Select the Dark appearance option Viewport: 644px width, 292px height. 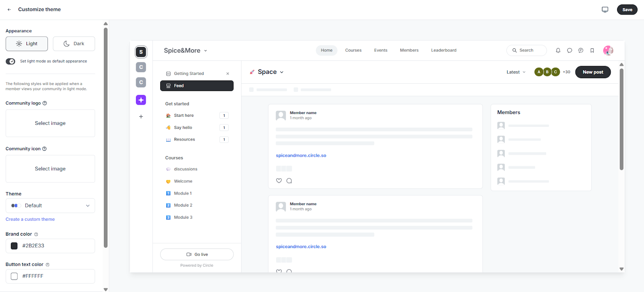coord(74,43)
